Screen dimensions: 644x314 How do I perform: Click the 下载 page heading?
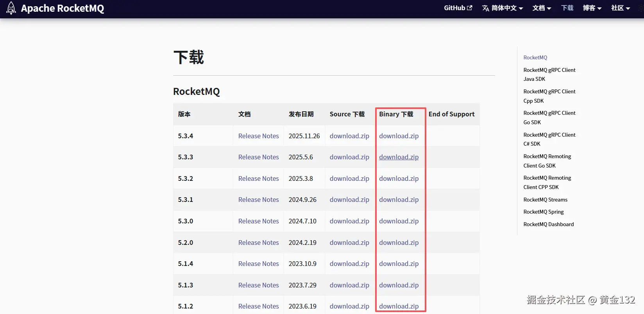pyautogui.click(x=189, y=57)
